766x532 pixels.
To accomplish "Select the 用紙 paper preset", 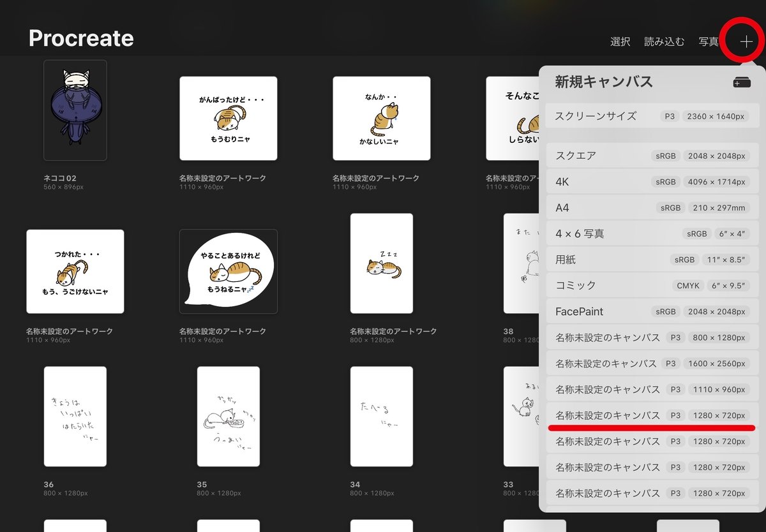I will click(652, 260).
